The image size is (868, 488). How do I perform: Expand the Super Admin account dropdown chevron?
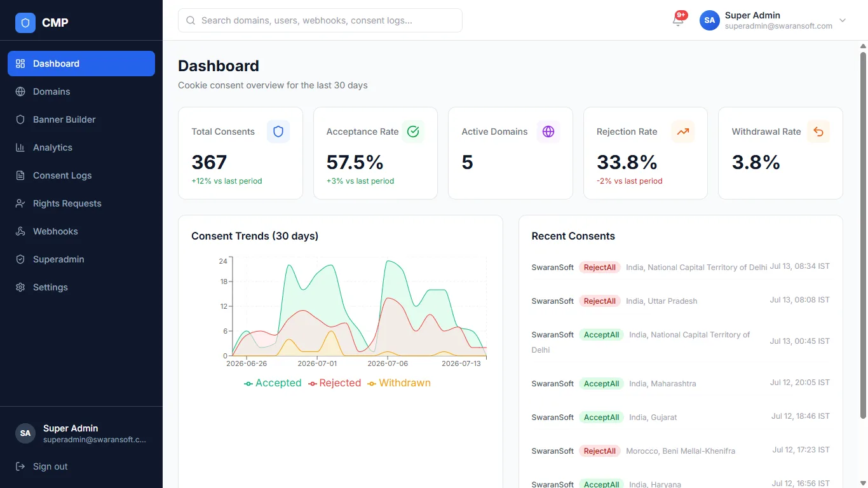843,20
